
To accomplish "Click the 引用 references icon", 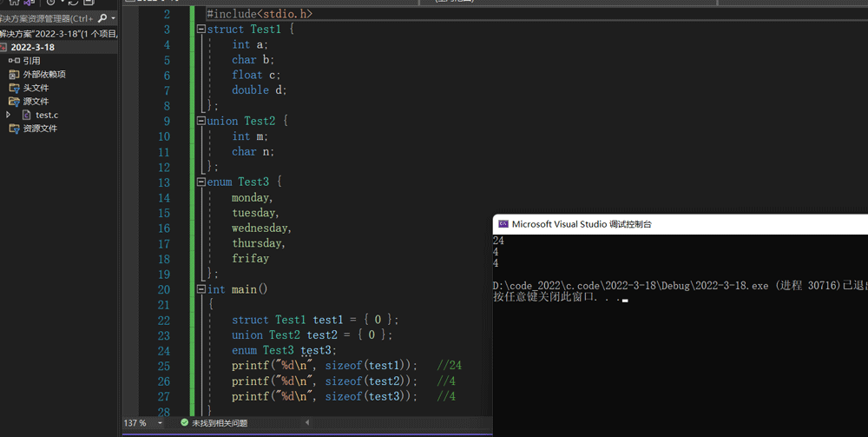I will point(15,61).
